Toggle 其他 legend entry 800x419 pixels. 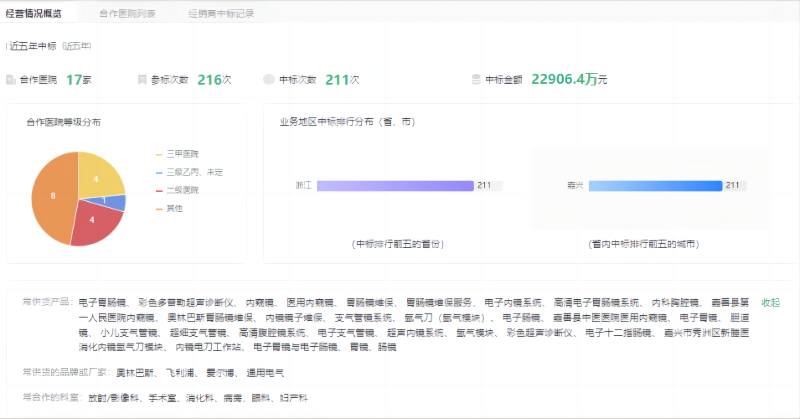click(x=169, y=209)
